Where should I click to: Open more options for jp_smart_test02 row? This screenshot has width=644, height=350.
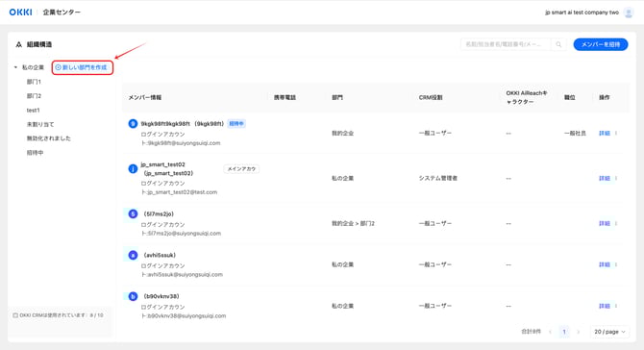tap(616, 178)
